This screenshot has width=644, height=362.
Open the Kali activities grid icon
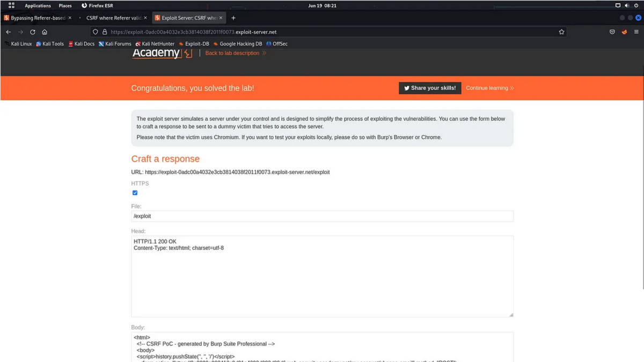tap(11, 5)
